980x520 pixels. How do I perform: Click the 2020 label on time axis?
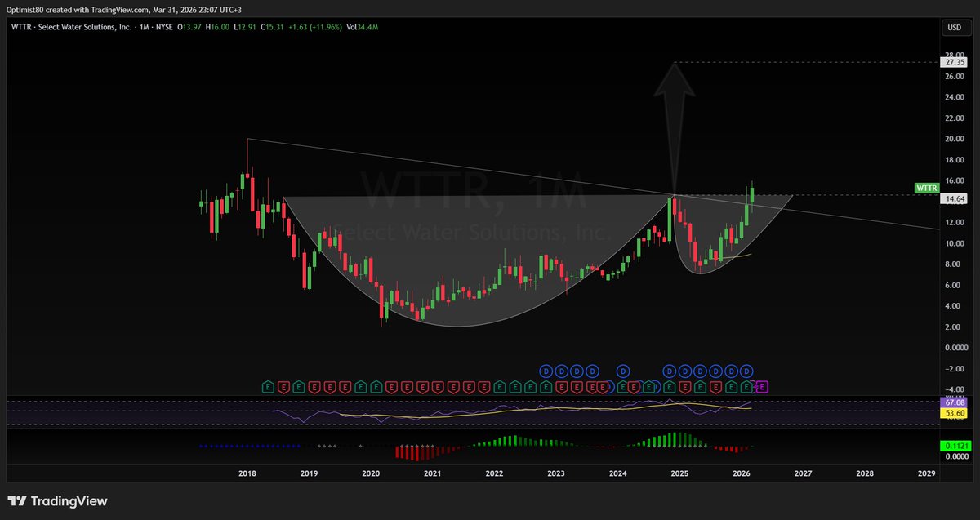371,473
